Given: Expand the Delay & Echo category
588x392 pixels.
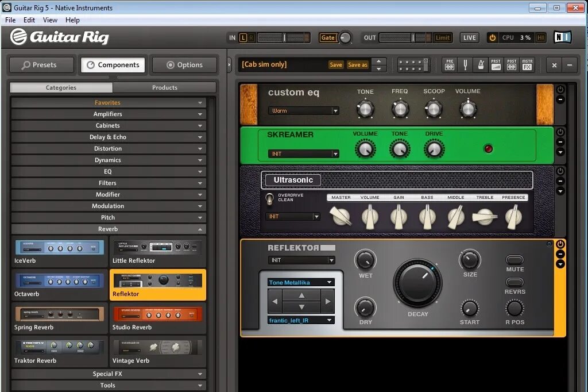Looking at the screenshot, I should pos(109,137).
